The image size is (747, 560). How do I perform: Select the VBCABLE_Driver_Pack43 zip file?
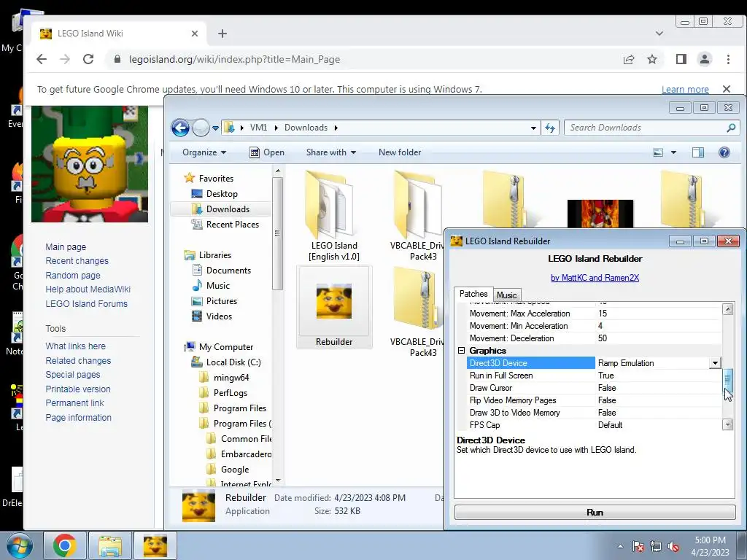pos(417,312)
